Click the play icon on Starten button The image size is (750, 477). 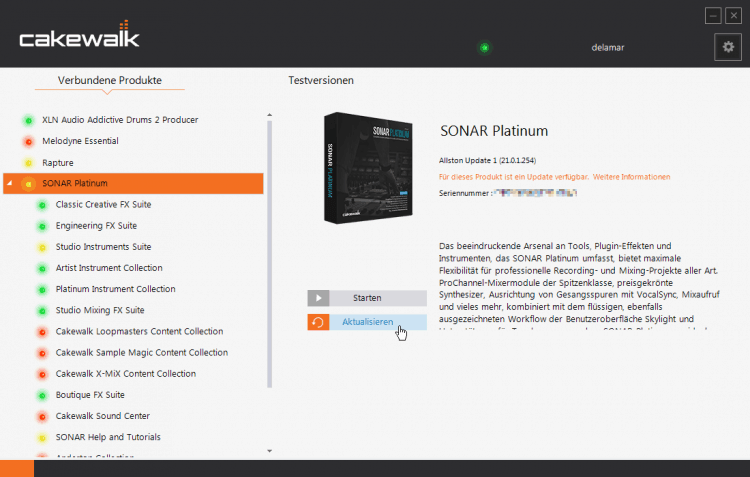318,298
